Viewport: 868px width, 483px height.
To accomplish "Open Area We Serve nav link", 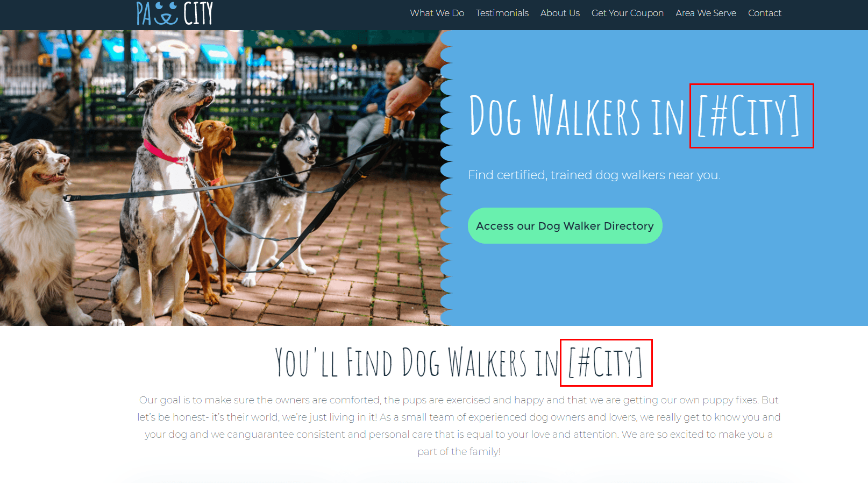I will tap(706, 13).
